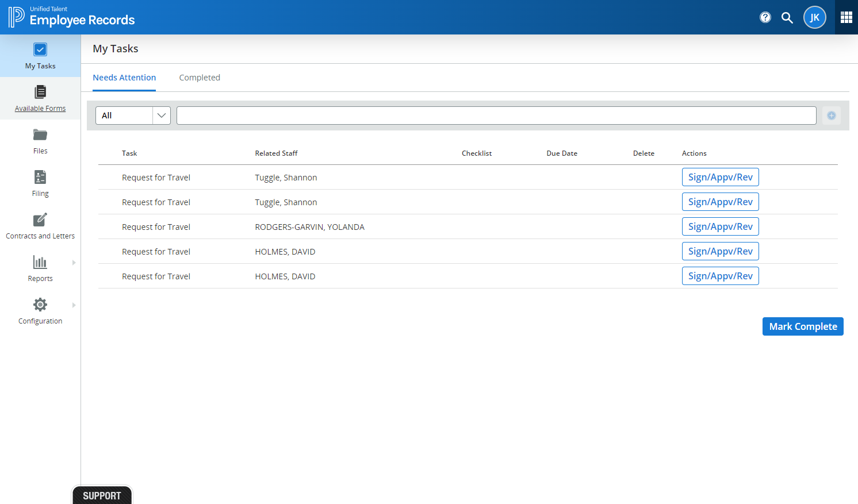Click the Delete column header

click(x=643, y=153)
